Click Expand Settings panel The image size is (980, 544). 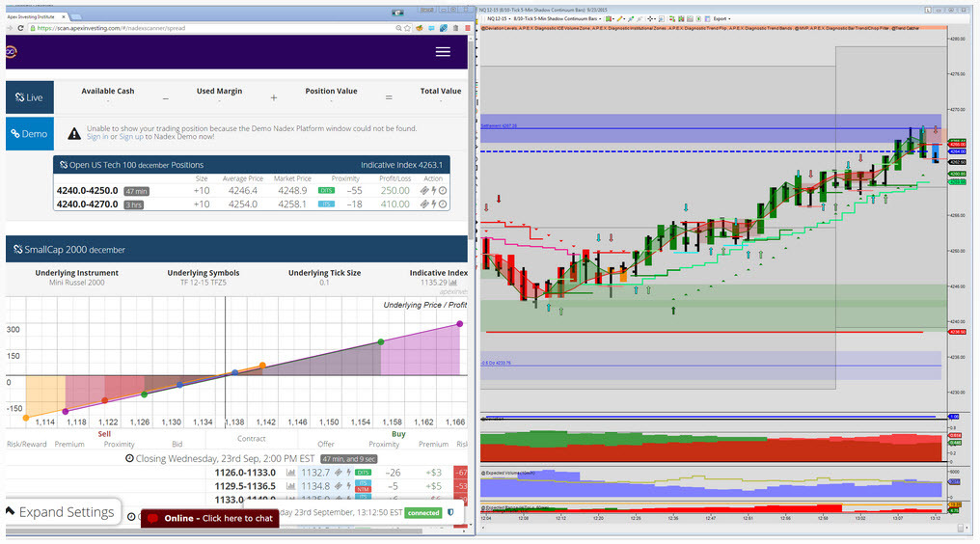click(63, 512)
